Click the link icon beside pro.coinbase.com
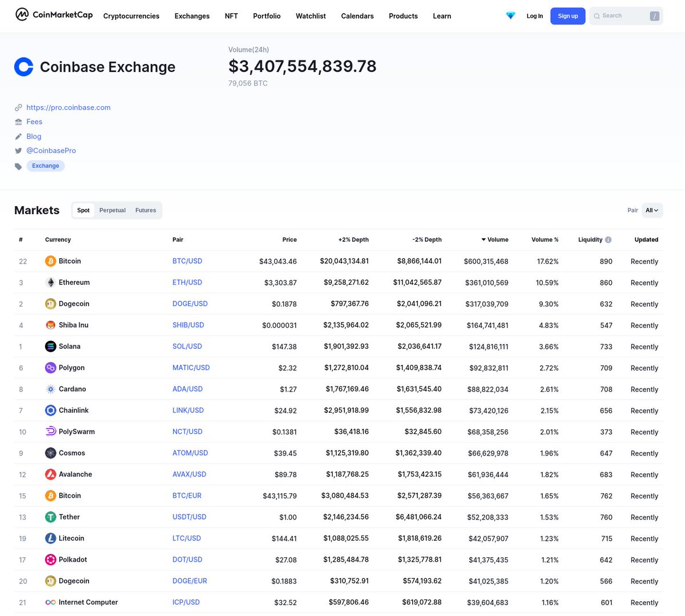The height and width of the screenshot is (616, 685). tap(18, 107)
